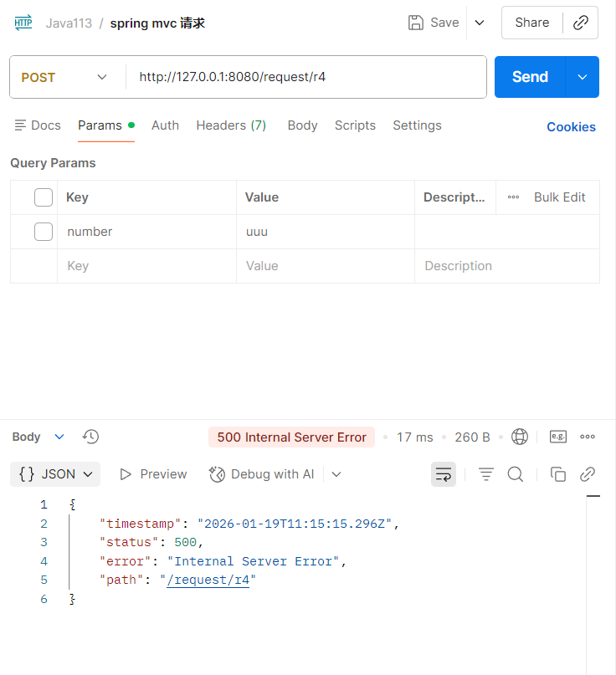The image size is (616, 675).
Task: Click the empty Description field
Action: [507, 266]
